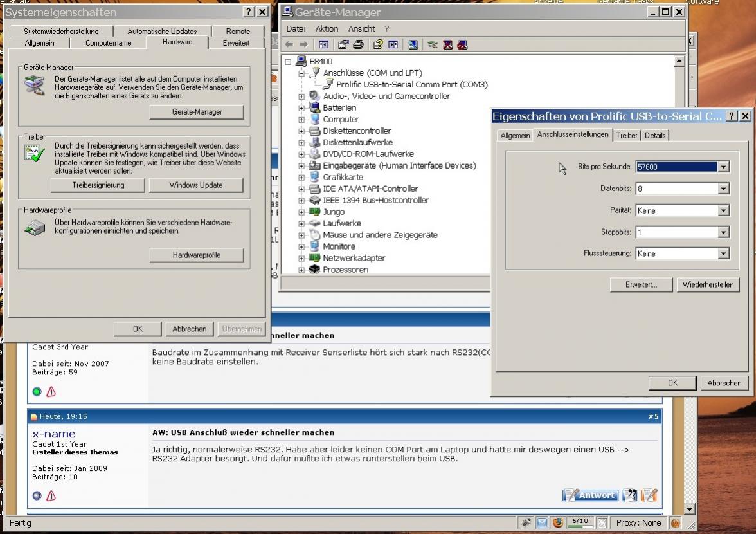Viewport: 756px width, 534px height.
Task: Open properties via the Geräte-Manager toolbar icon
Action: click(343, 45)
